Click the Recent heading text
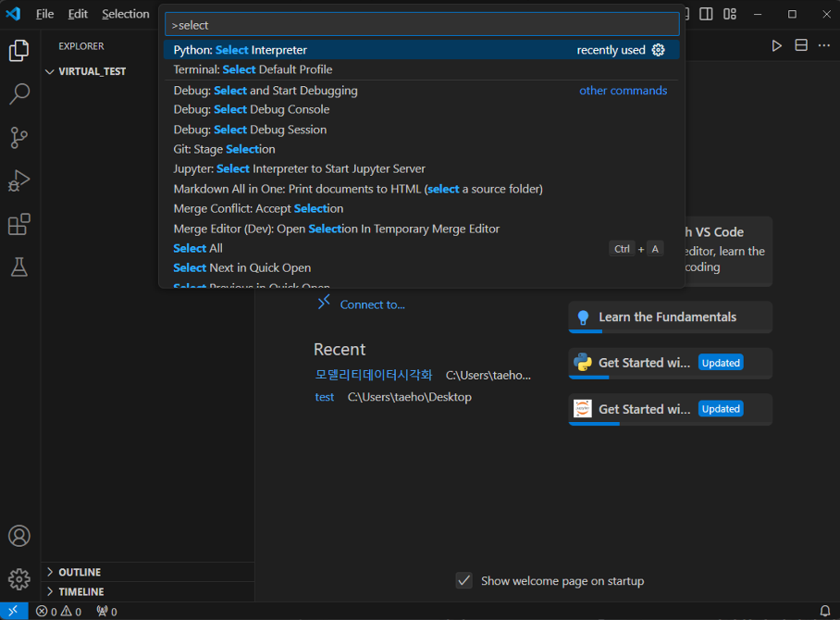Viewport: 840px width, 620px height. pos(340,350)
